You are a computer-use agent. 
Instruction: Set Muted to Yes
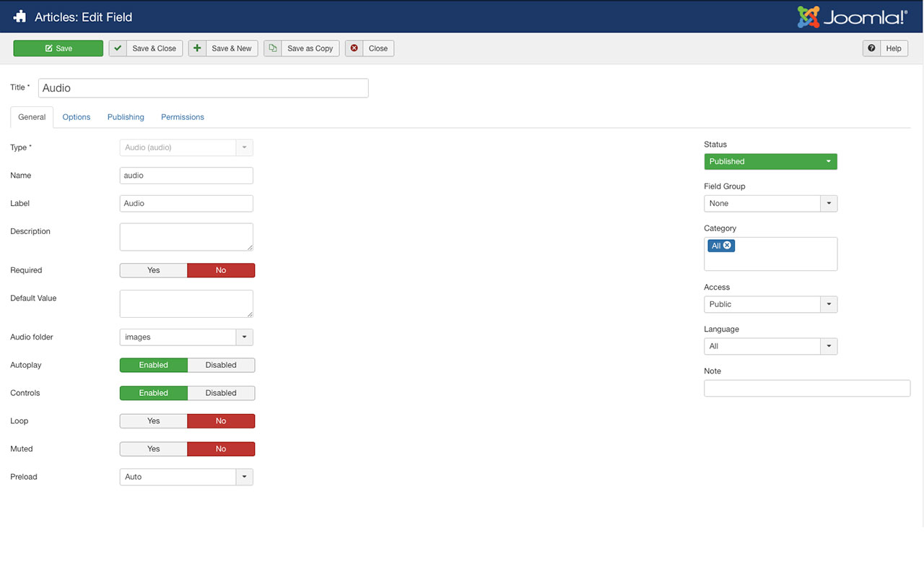[154, 449]
